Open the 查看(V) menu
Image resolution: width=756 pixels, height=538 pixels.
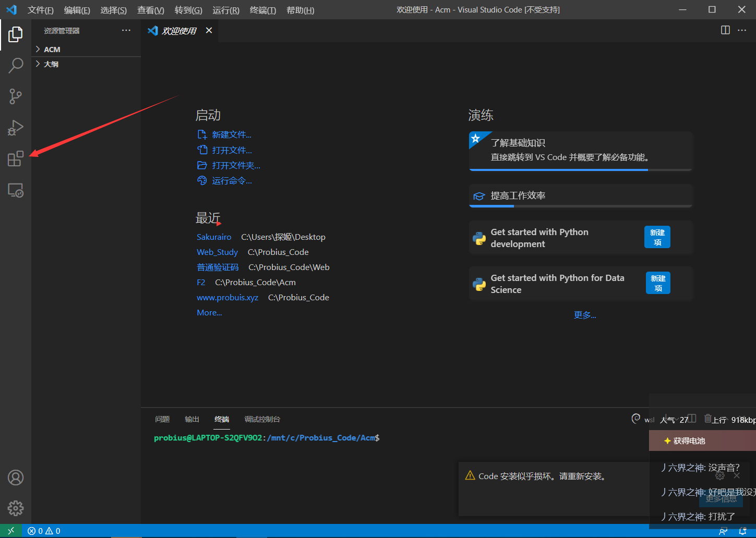coord(150,10)
